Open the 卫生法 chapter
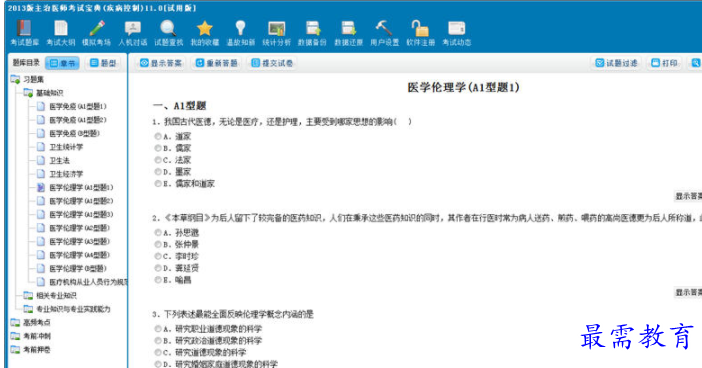Viewport: 702px width, 368px height. [x=53, y=160]
